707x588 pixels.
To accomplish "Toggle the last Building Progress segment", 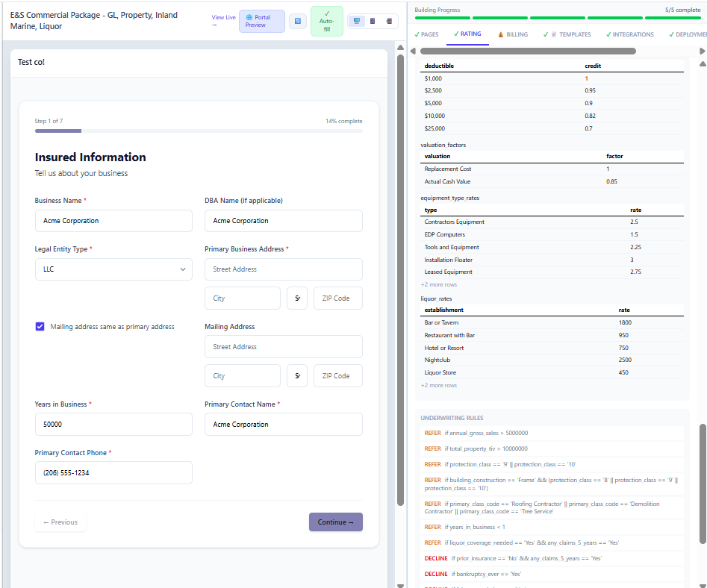I will 672,18.
